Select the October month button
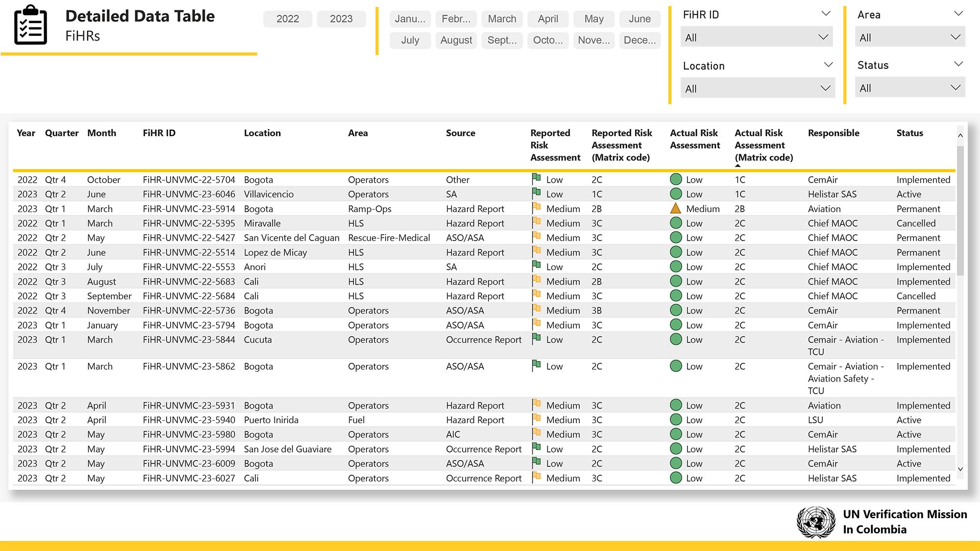The image size is (980, 551). click(548, 40)
